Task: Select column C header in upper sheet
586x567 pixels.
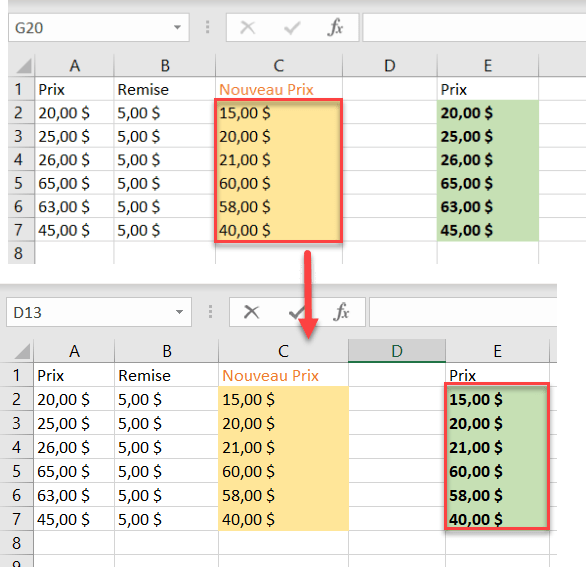Action: pyautogui.click(x=279, y=66)
